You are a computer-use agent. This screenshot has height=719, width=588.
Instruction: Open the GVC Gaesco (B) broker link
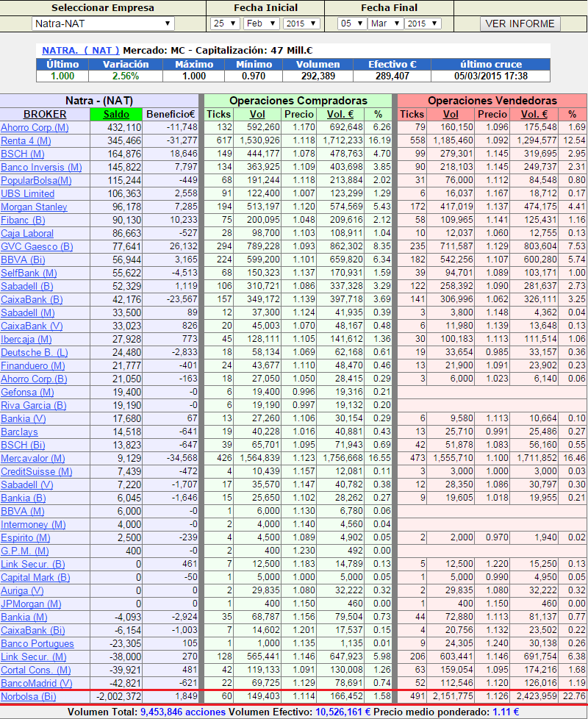[37, 247]
